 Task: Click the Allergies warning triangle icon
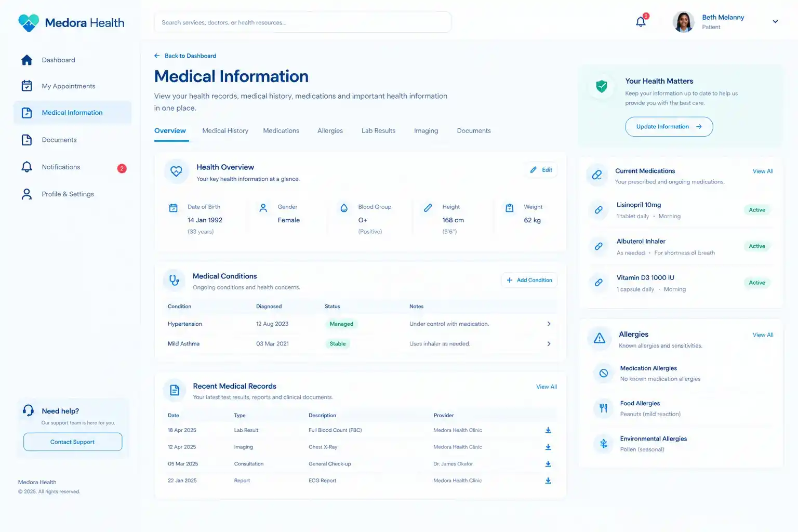600,338
